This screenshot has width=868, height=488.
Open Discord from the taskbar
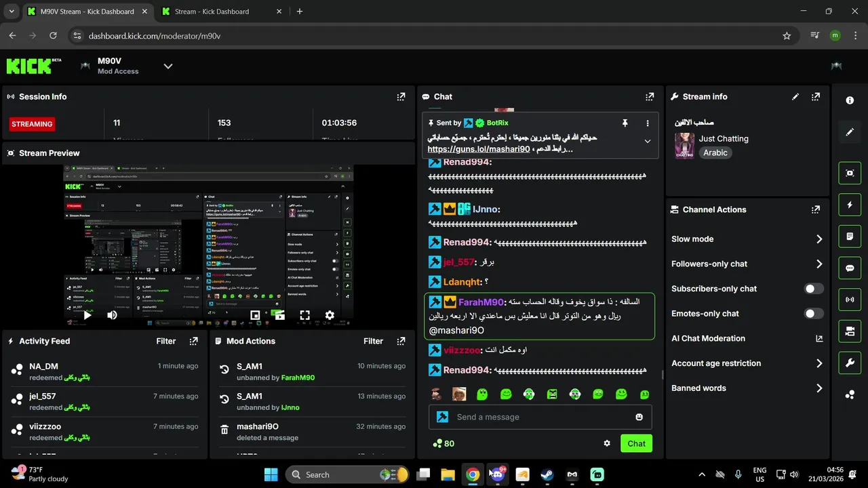tap(497, 474)
